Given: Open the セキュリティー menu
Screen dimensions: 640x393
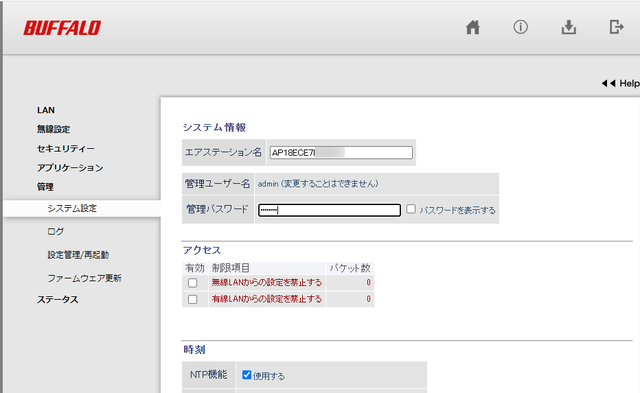Looking at the screenshot, I should [x=66, y=149].
